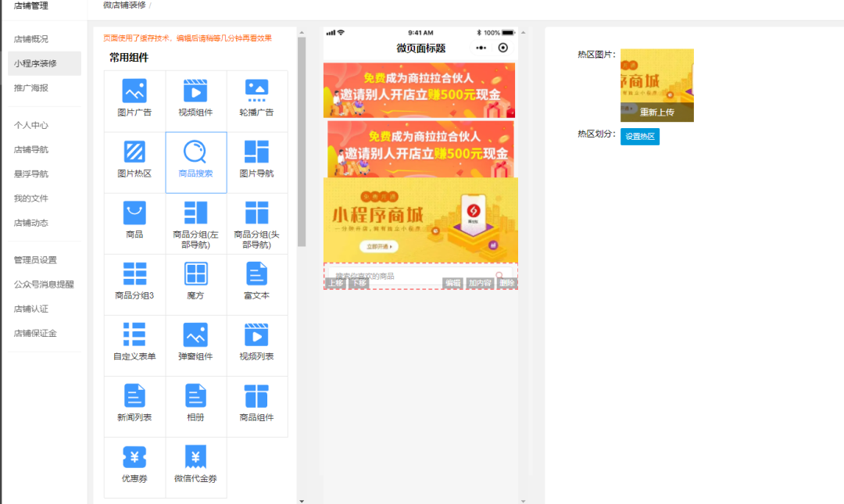Click the 设置热区 hotspot setup button
This screenshot has height=504, width=844.
click(x=639, y=136)
